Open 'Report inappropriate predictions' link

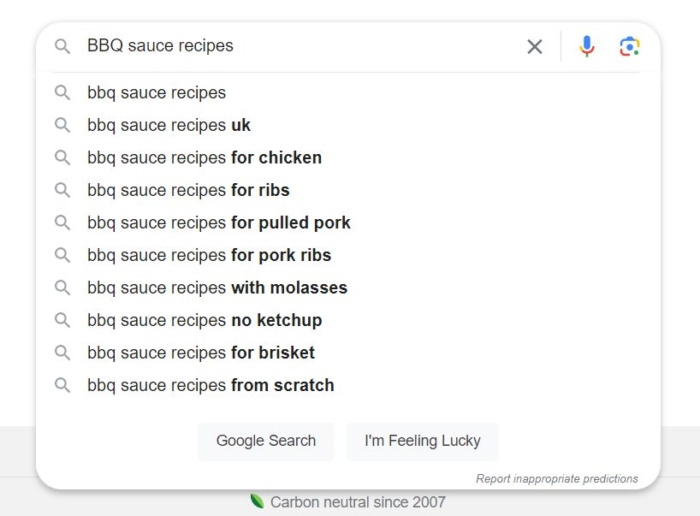coord(557,479)
